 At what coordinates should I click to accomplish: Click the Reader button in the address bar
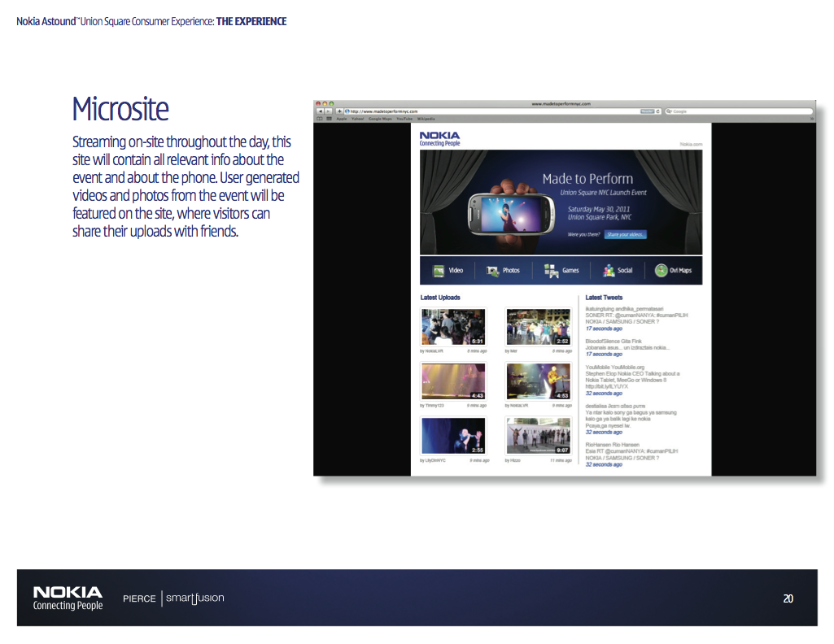point(647,111)
